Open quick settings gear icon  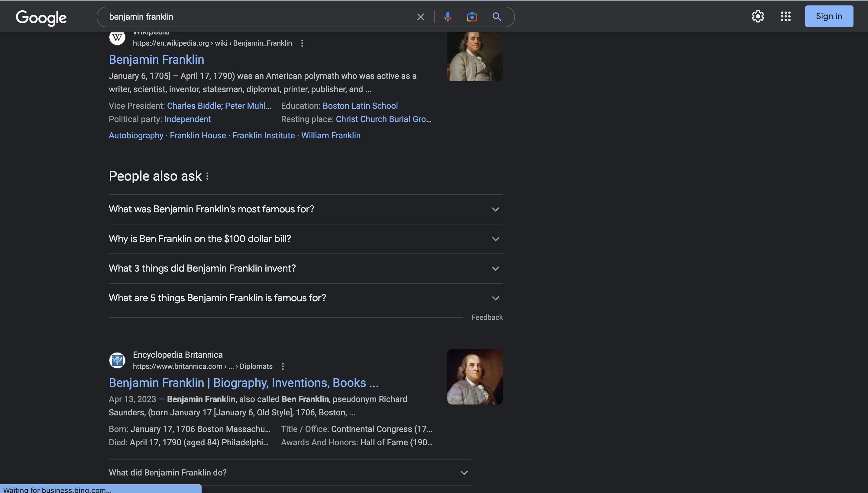[758, 16]
